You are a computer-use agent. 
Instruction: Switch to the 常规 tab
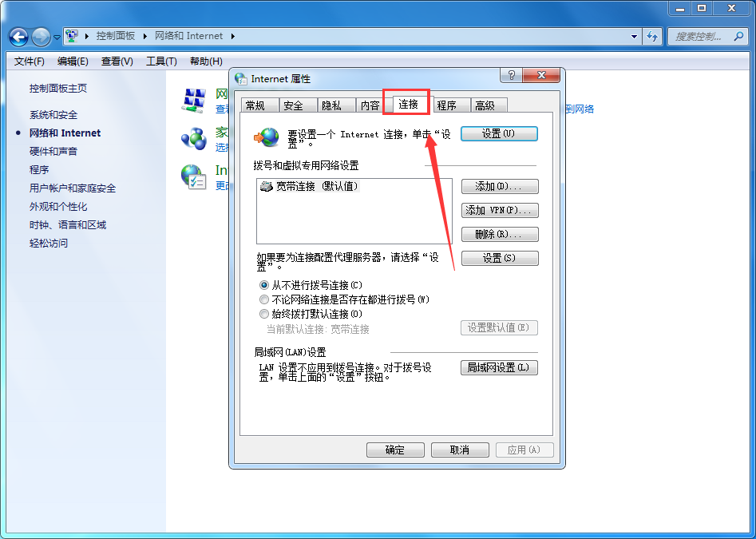point(260,105)
